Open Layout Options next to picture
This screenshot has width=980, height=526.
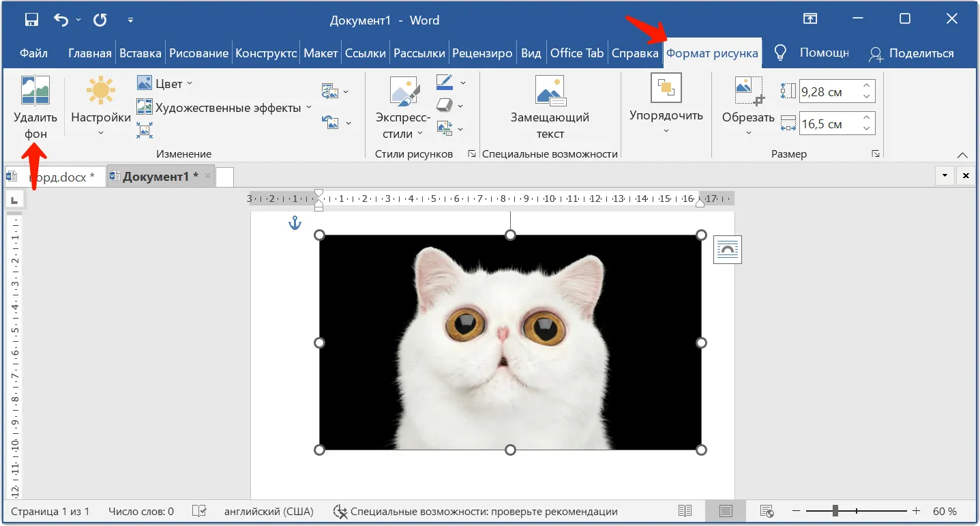[728, 250]
